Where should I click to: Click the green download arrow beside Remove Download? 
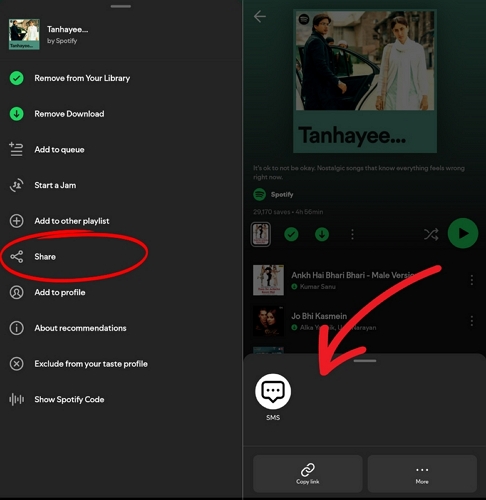[16, 114]
